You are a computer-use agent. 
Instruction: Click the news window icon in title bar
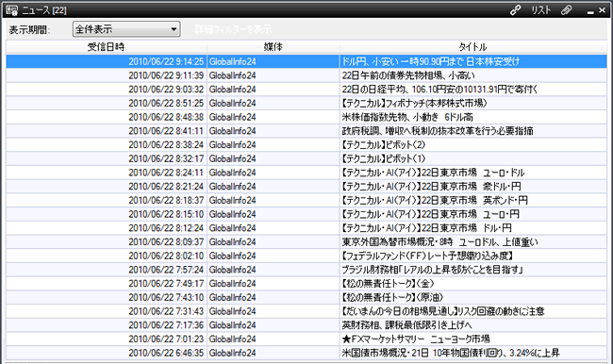click(x=11, y=10)
